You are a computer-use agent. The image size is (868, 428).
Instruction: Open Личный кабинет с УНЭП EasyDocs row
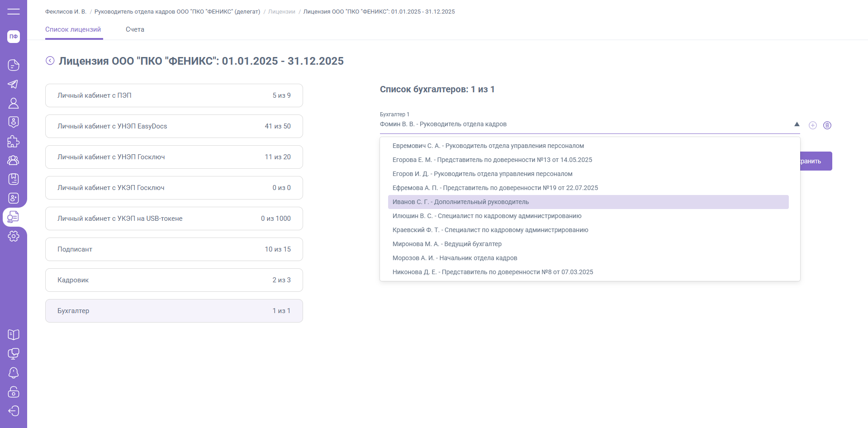[x=174, y=126]
